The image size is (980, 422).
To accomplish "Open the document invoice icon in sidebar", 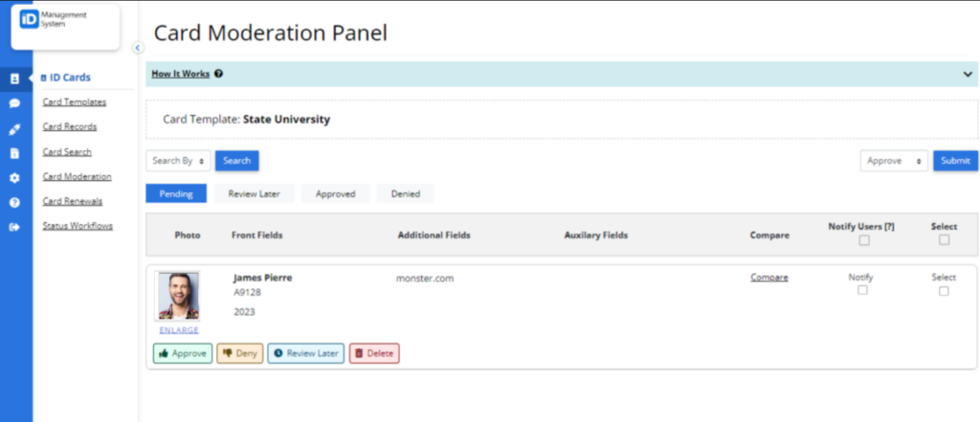I will [x=14, y=153].
